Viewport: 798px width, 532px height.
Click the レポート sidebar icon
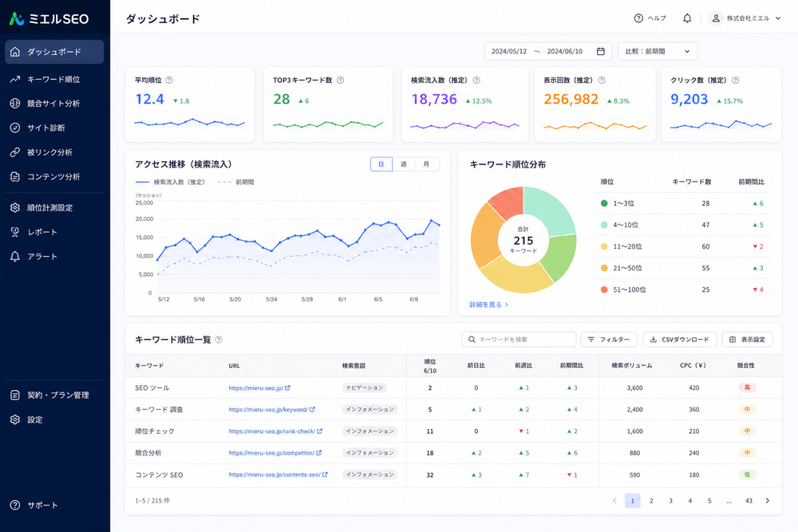(15, 232)
